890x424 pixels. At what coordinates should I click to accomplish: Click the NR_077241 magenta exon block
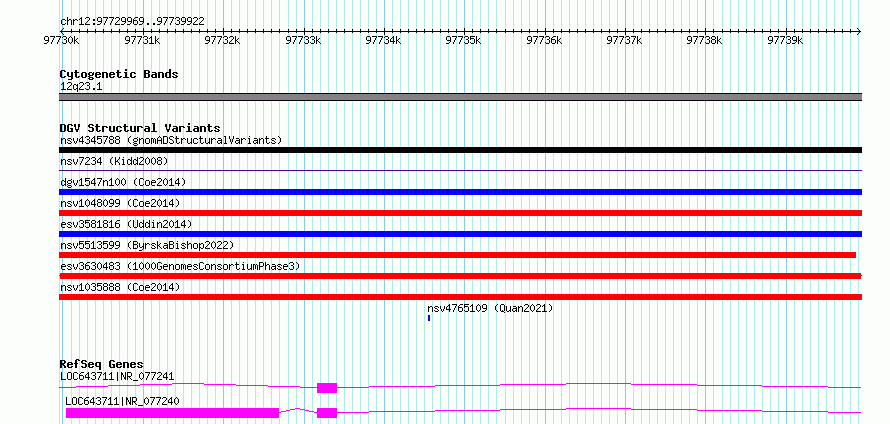point(327,388)
